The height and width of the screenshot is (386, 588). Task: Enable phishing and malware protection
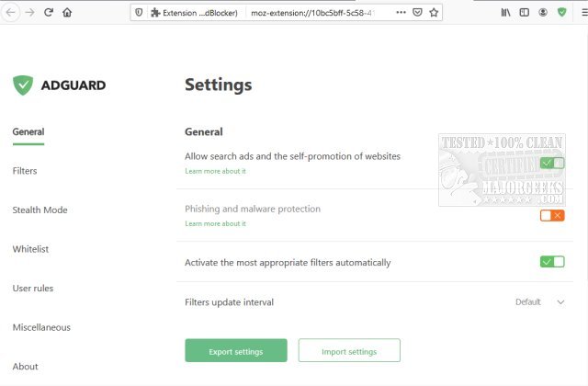pyautogui.click(x=552, y=215)
